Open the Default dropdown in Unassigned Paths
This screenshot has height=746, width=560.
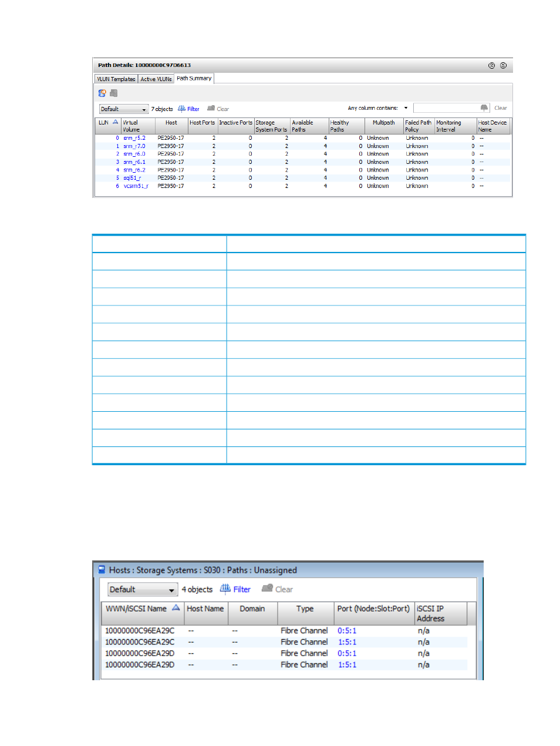(143, 589)
